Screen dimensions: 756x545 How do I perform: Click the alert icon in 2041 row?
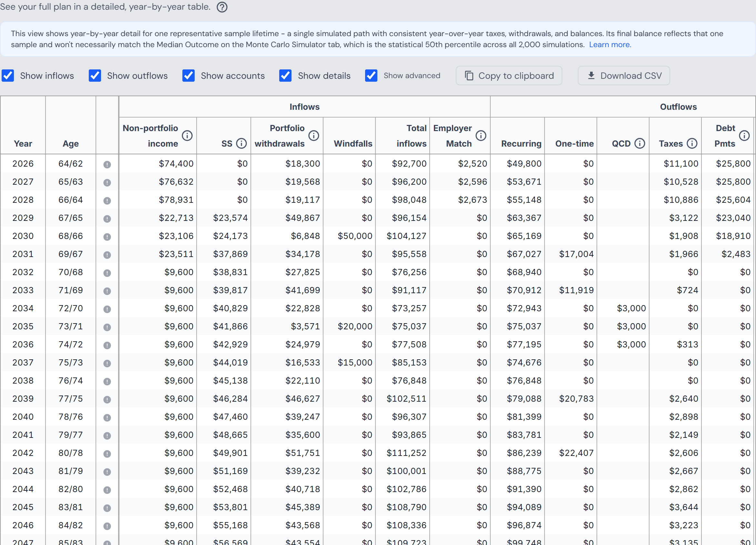click(107, 436)
